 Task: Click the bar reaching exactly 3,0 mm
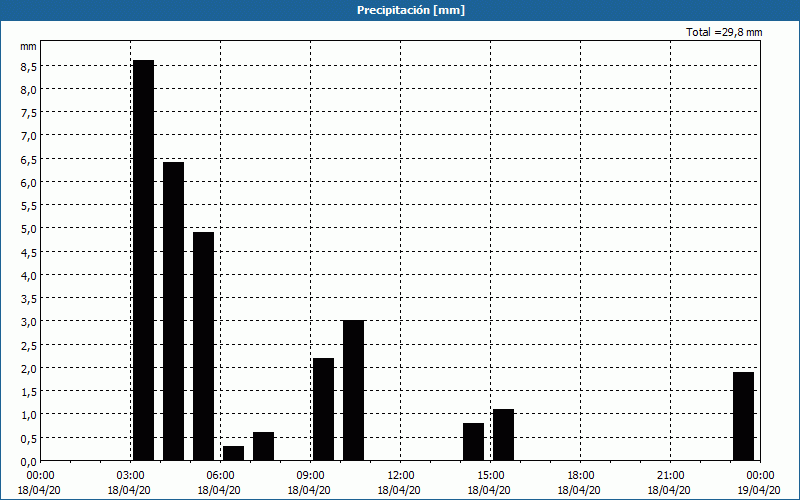pos(354,391)
